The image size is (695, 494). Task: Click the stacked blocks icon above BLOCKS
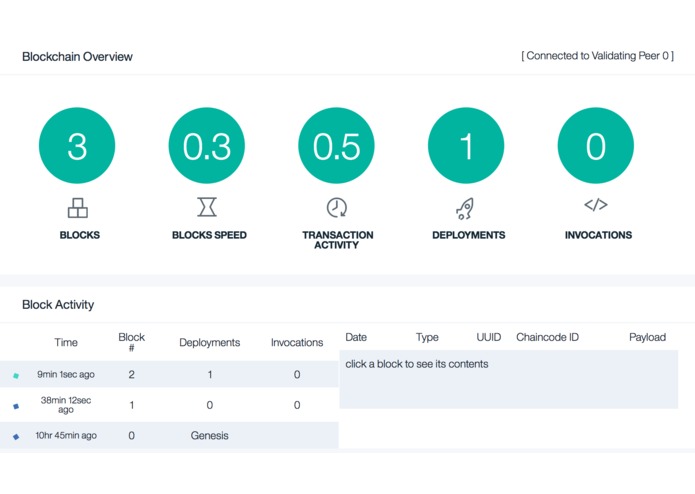click(x=78, y=208)
